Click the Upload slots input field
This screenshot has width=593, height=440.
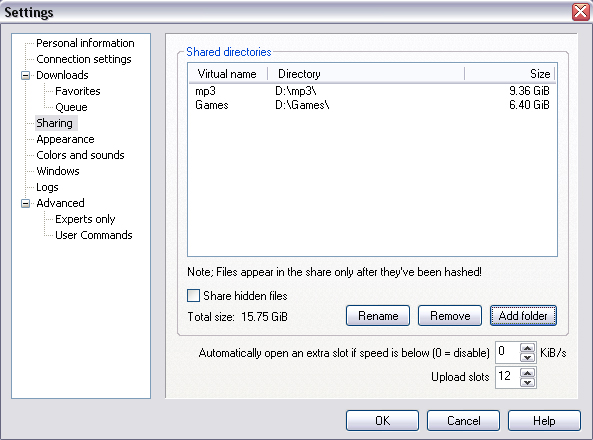pyautogui.click(x=508, y=376)
